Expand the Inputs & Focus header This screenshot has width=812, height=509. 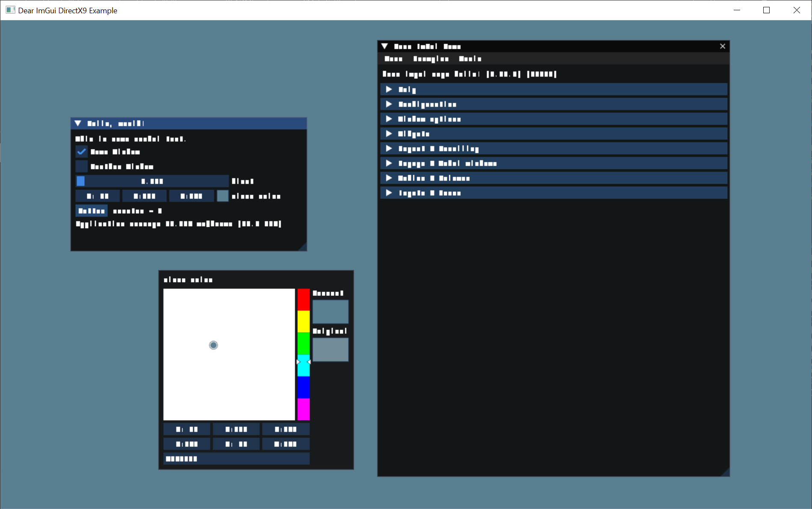(554, 193)
